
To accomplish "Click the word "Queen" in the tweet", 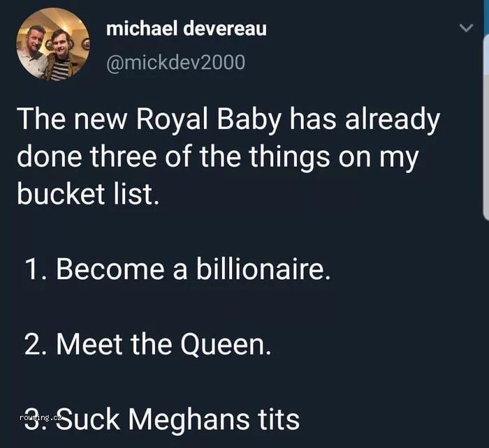I will 225,344.
